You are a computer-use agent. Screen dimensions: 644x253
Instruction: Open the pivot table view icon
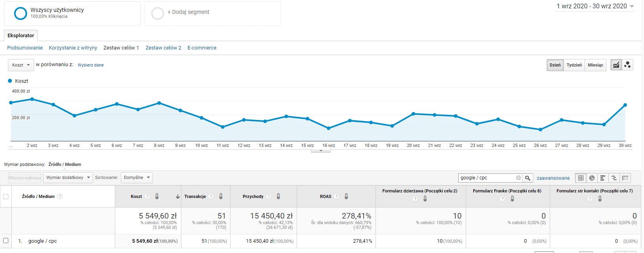click(625, 178)
